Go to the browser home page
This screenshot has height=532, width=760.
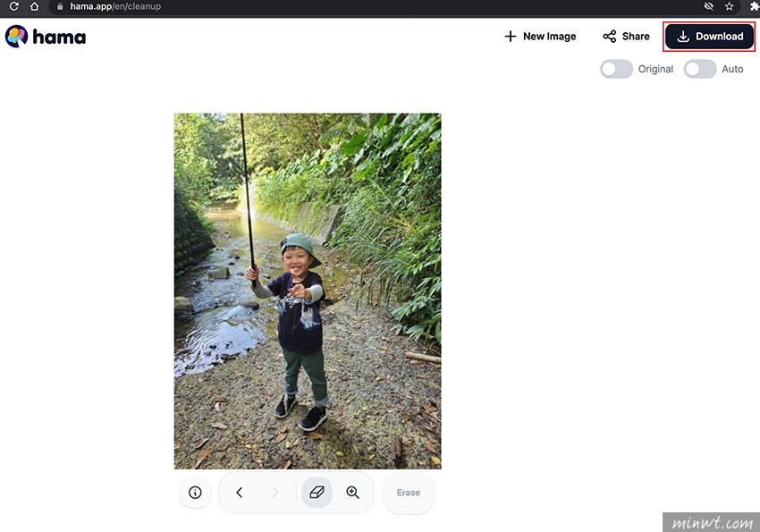[x=34, y=6]
